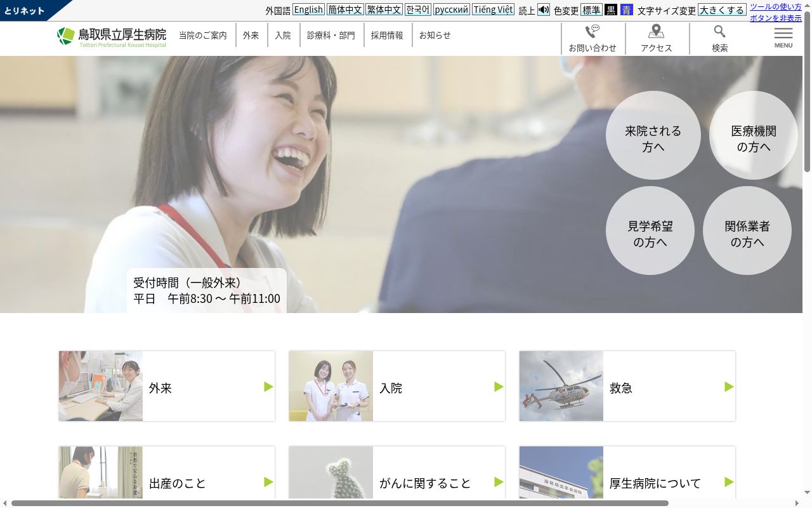Switch language to 繁体中文

pyautogui.click(x=384, y=10)
